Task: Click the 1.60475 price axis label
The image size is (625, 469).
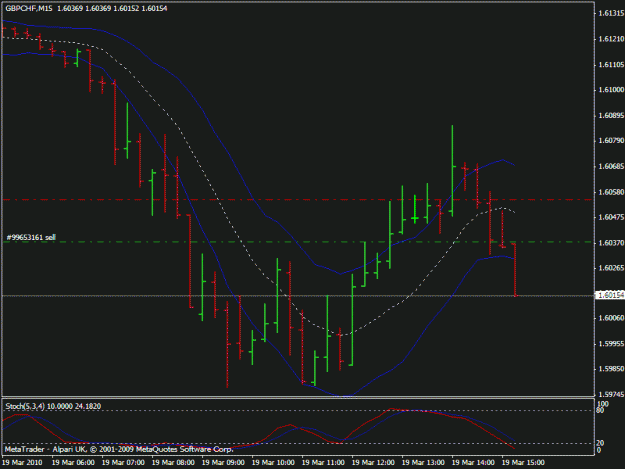Action: click(x=611, y=217)
